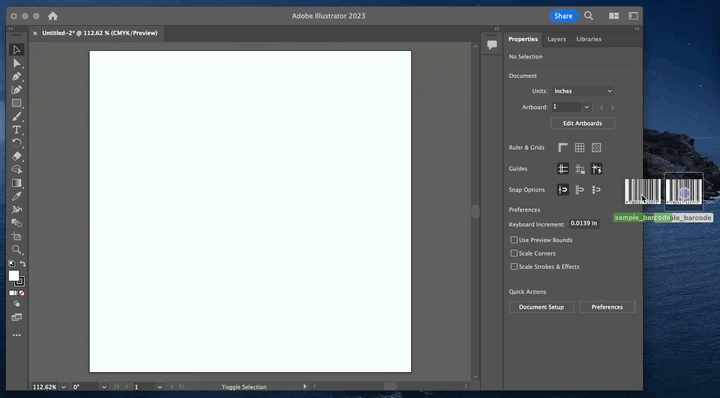The image size is (720, 398).
Task: Select the Selection tool (black arrow)
Action: click(17, 50)
